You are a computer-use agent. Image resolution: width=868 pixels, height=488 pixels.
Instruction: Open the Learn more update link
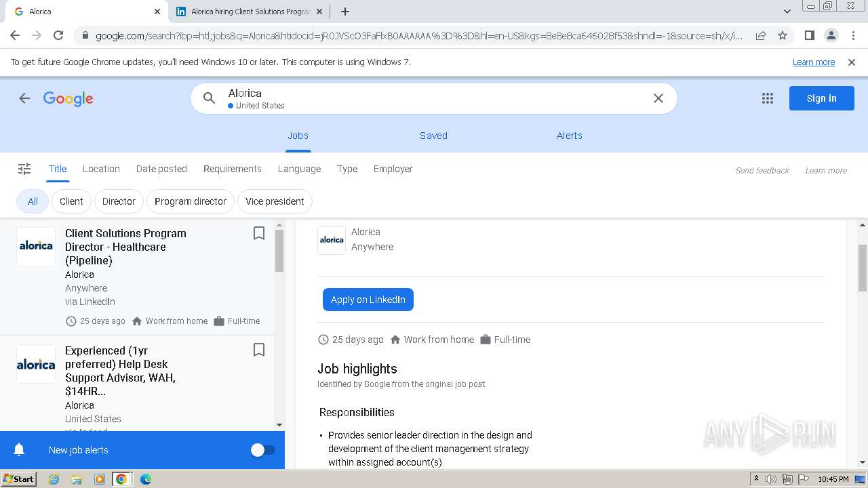[814, 62]
